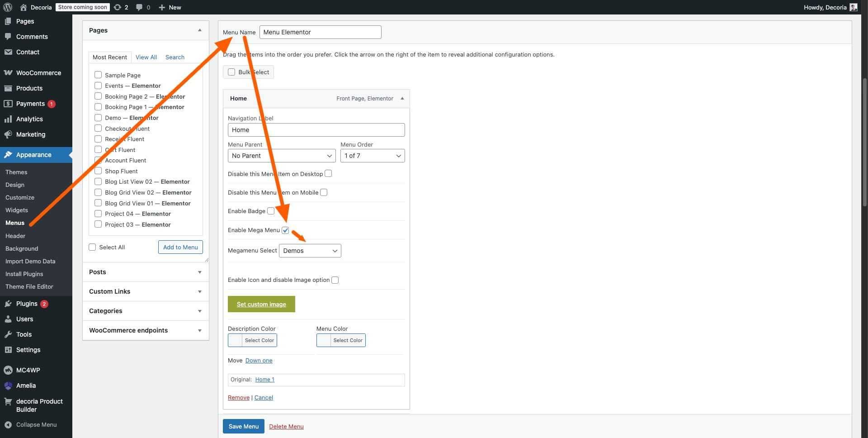The image size is (868, 438).
Task: Click the Marketing megaphone icon
Action: (8, 134)
